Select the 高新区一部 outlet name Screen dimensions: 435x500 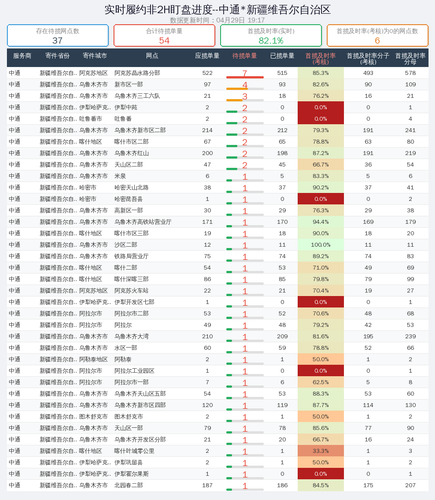(129, 210)
